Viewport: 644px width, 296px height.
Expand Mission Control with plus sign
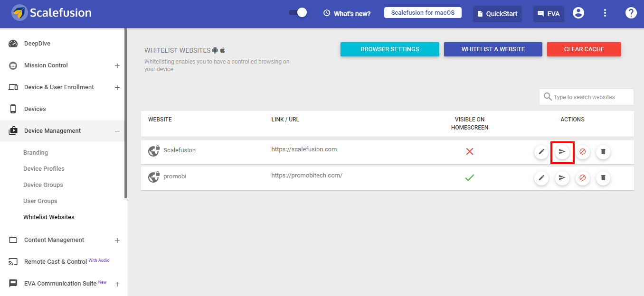tap(117, 66)
